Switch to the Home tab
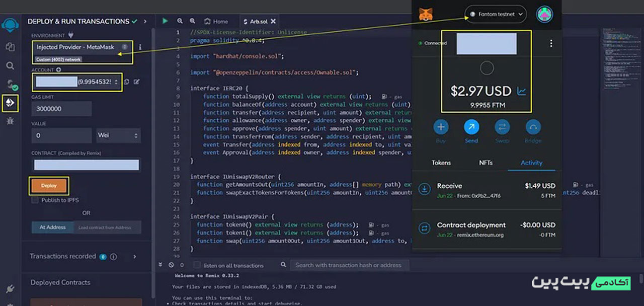Screen dimensions: 644x306 click(x=216, y=21)
